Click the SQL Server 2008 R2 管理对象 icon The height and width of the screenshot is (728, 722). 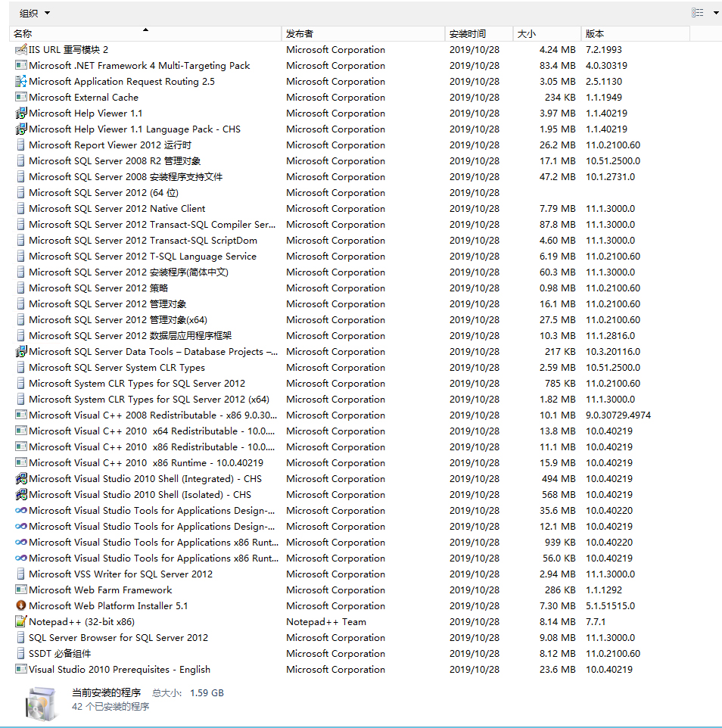(21, 160)
